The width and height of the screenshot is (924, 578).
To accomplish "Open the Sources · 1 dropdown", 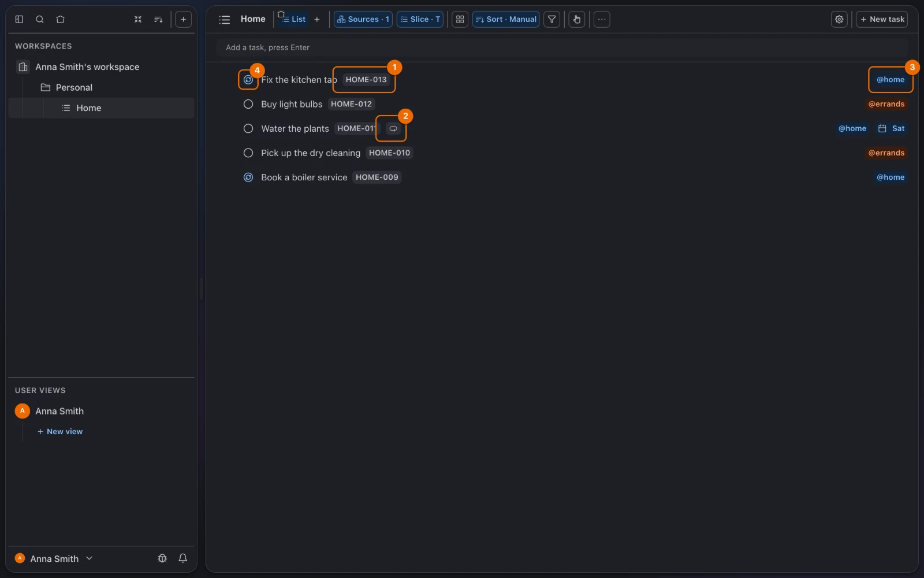I will 363,19.
